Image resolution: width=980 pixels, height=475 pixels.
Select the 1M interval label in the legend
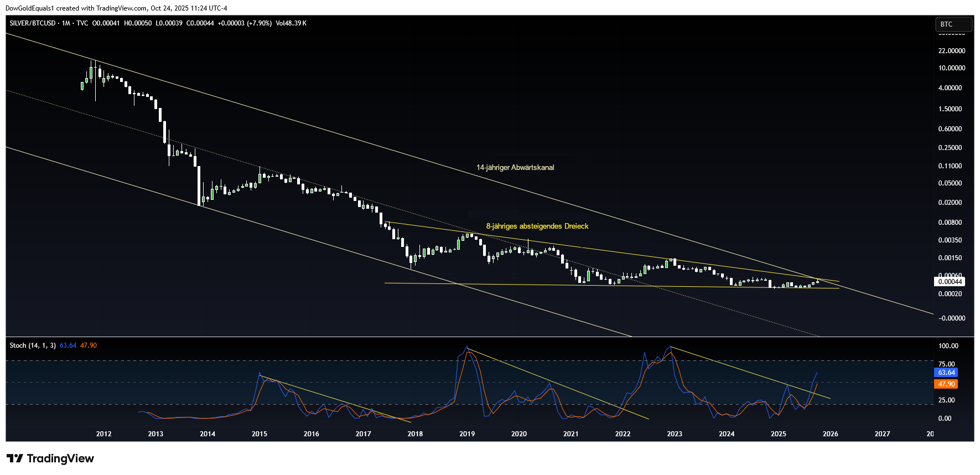coord(66,23)
